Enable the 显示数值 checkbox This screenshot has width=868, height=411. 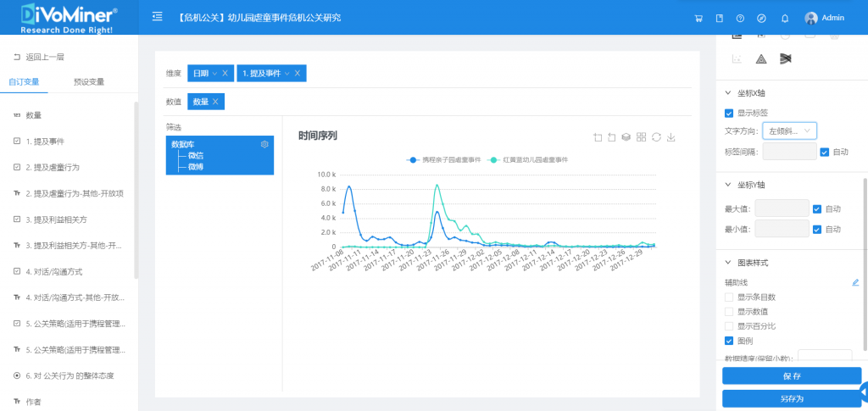729,312
